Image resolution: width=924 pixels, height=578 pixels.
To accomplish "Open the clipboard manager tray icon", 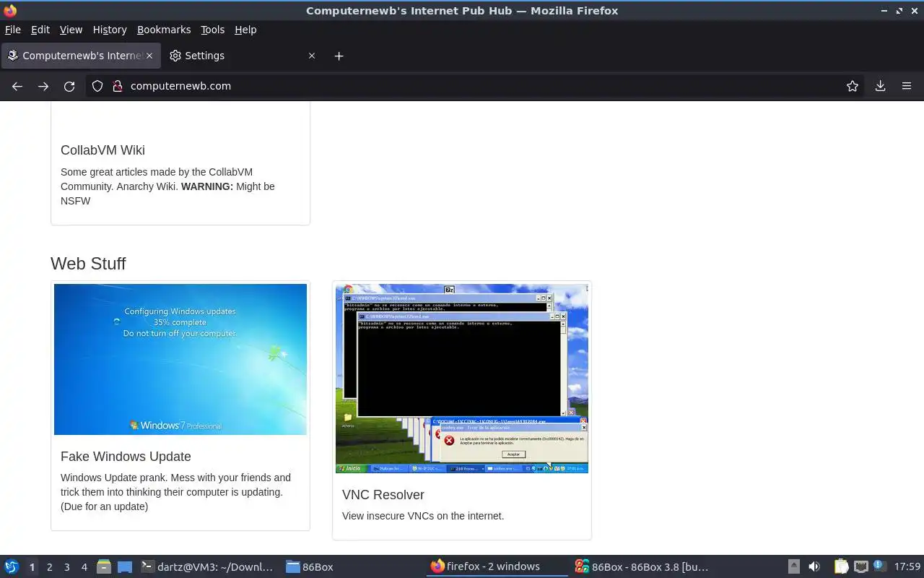I will pyautogui.click(x=841, y=567).
